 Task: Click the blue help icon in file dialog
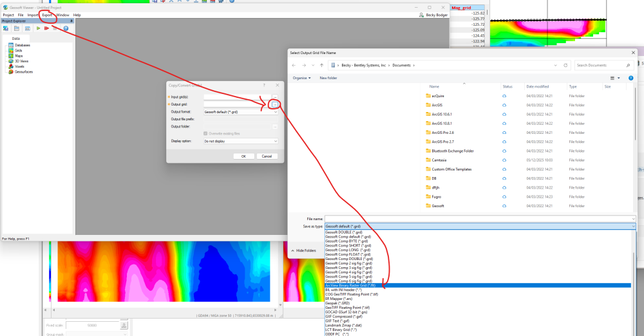pyautogui.click(x=631, y=78)
